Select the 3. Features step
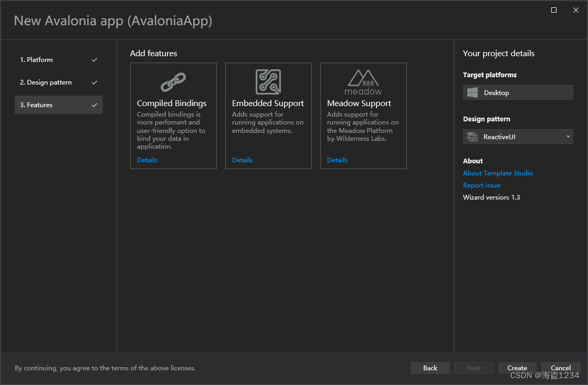Screen dimensions: 588x385 click(58, 105)
